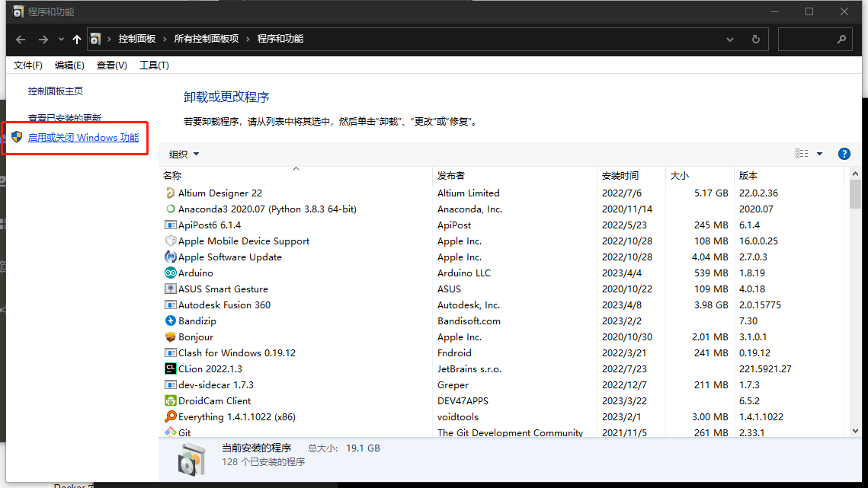Click the search magnifier icon

click(841, 39)
